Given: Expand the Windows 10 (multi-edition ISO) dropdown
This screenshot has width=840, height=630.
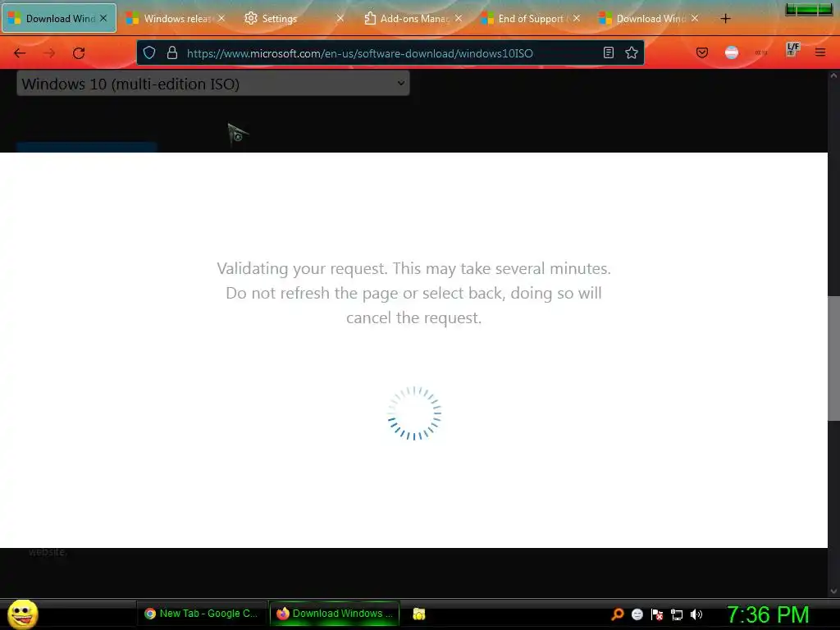Looking at the screenshot, I should pos(213,84).
